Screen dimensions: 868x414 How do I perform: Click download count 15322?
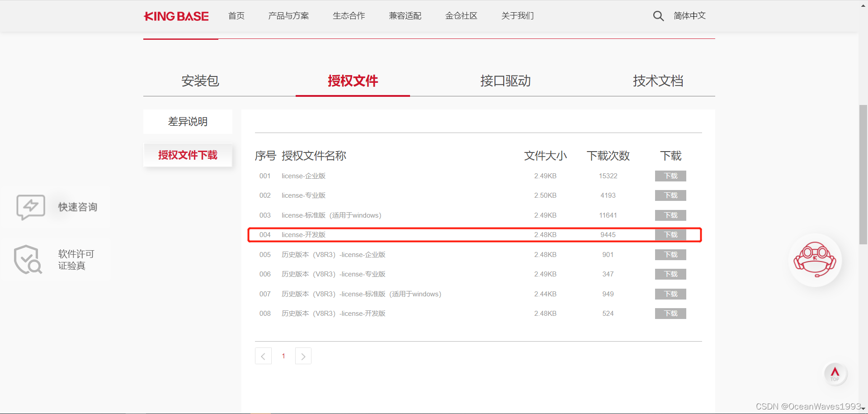click(x=608, y=176)
